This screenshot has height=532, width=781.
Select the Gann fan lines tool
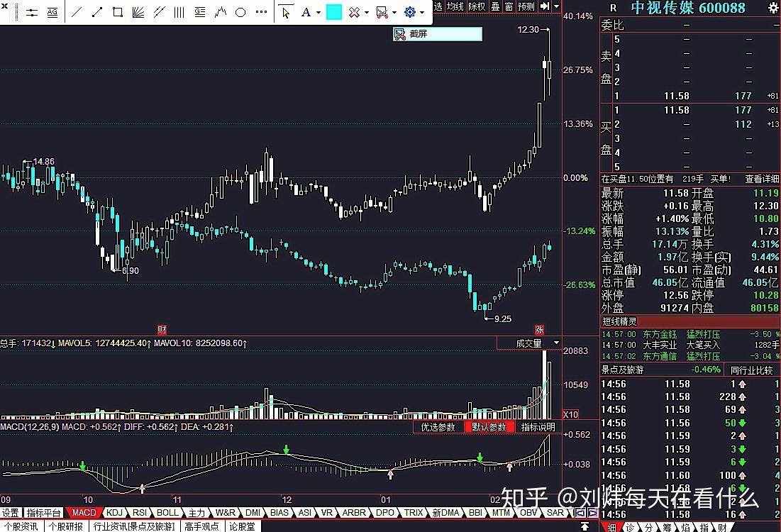coord(138,13)
